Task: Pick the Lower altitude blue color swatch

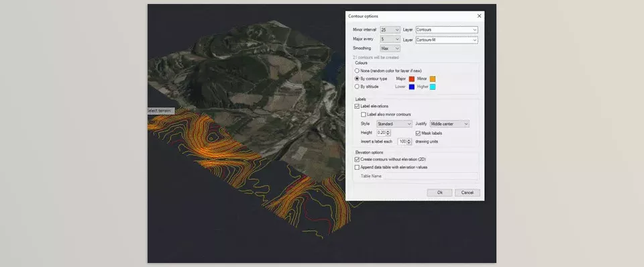Action: 411,87
